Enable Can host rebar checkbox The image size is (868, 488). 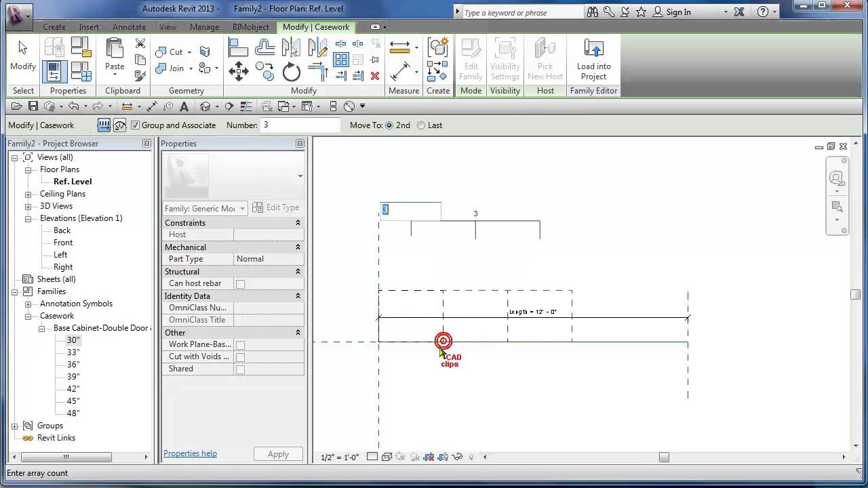coord(240,283)
